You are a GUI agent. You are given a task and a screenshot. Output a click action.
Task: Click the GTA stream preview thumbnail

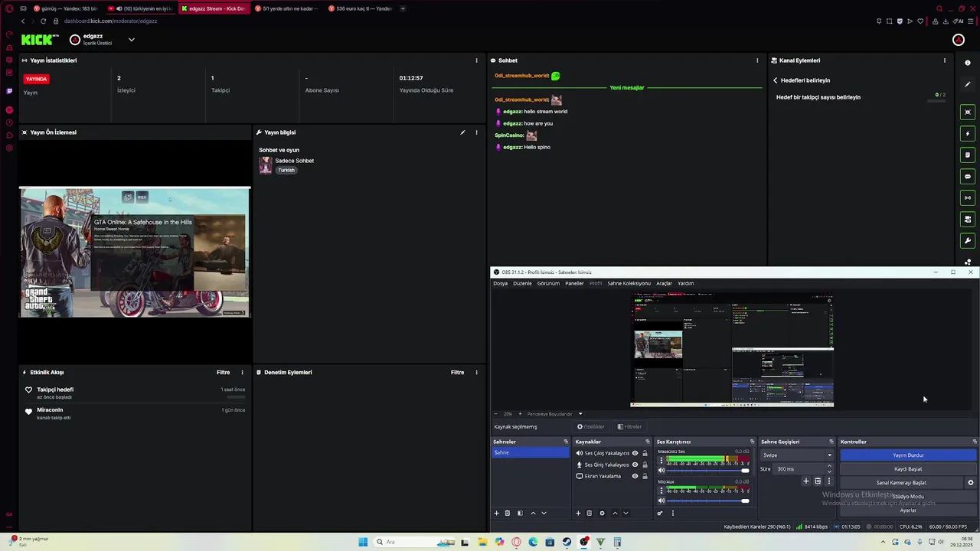[x=135, y=253]
